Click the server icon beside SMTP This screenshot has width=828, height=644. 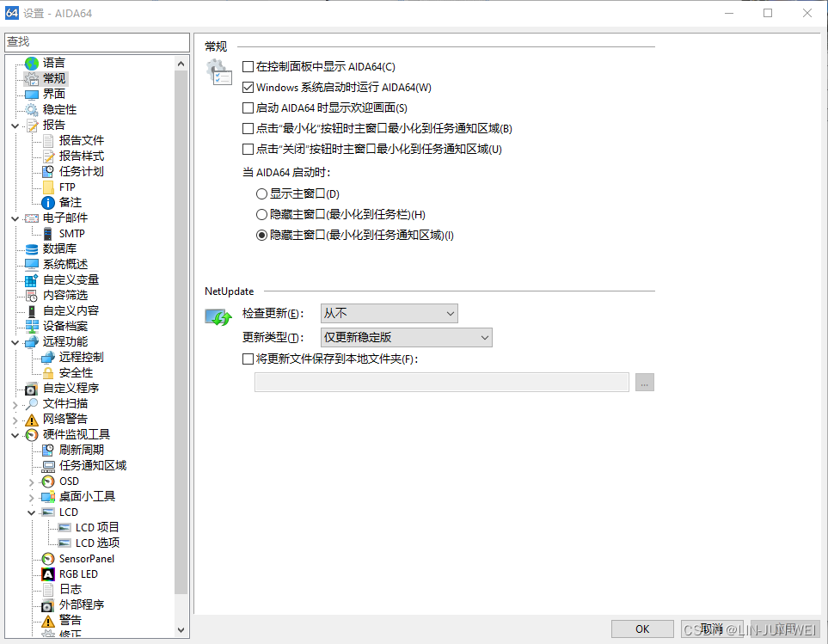coord(48,234)
